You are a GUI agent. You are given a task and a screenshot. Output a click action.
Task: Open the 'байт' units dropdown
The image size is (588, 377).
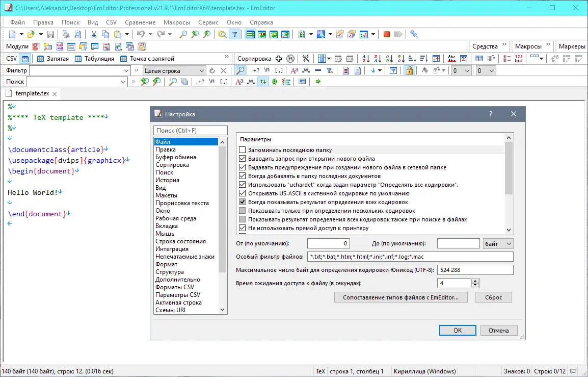[x=497, y=244]
